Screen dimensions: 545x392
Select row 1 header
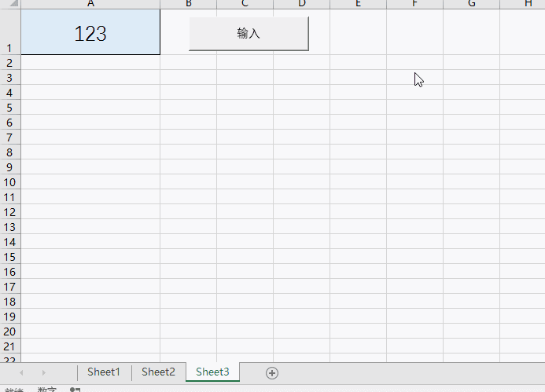point(10,32)
